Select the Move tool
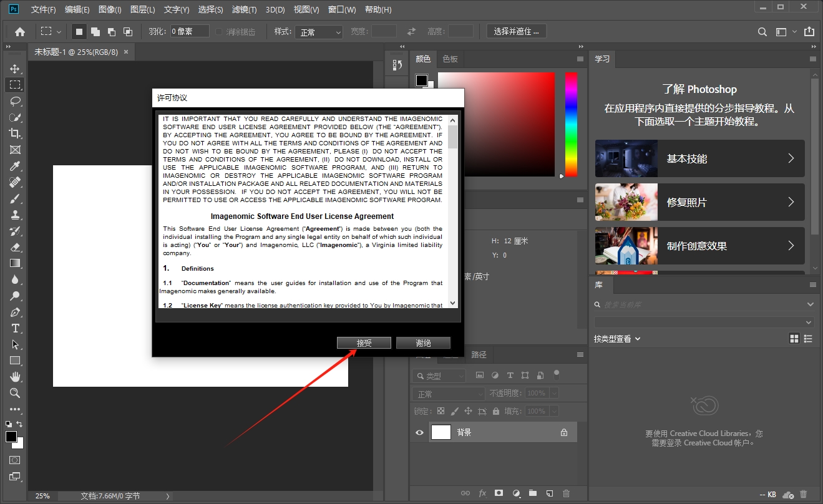The image size is (823, 504). coord(15,69)
